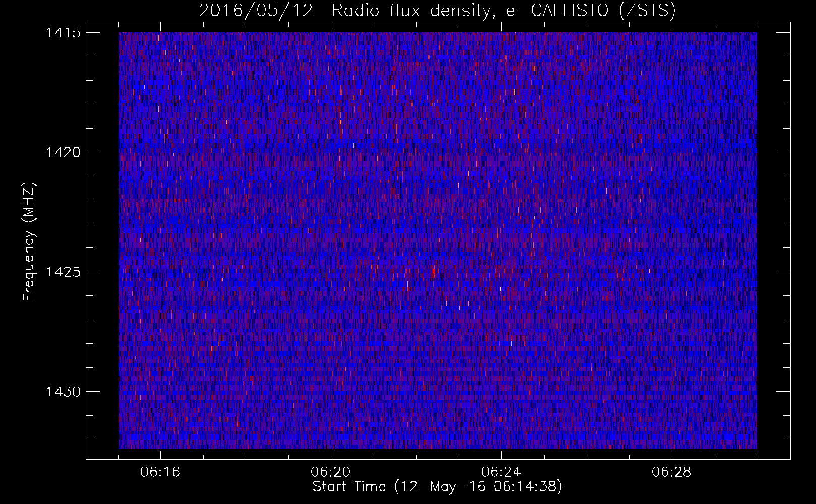The width and height of the screenshot is (816, 504).
Task: Click the 06:28 time tick label
Action: click(672, 472)
